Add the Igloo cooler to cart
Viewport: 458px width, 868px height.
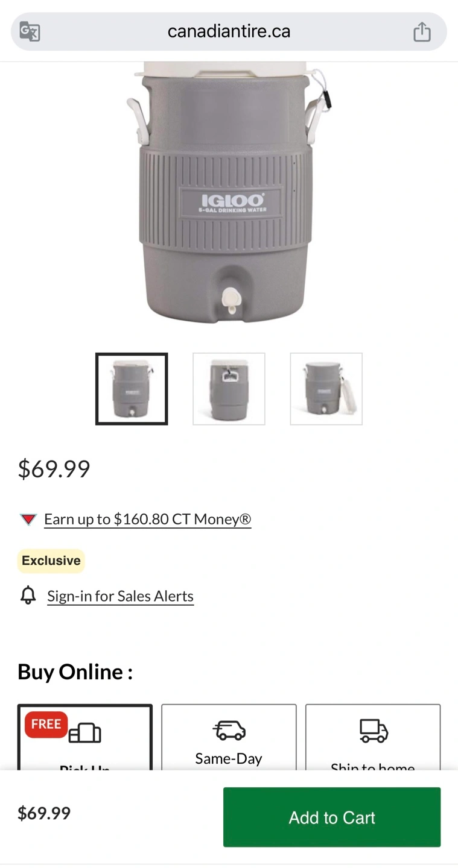coord(332,817)
